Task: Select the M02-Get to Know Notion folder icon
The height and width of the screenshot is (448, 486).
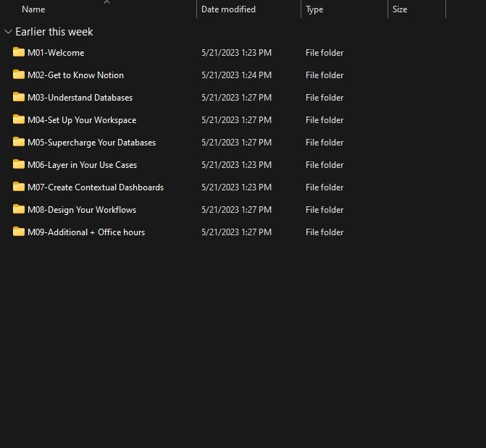Action: [19, 75]
